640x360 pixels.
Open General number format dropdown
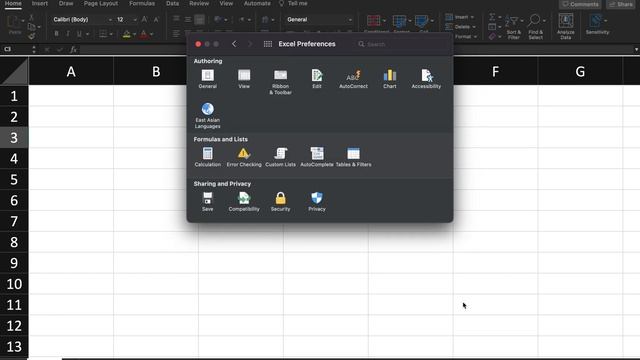(350, 20)
